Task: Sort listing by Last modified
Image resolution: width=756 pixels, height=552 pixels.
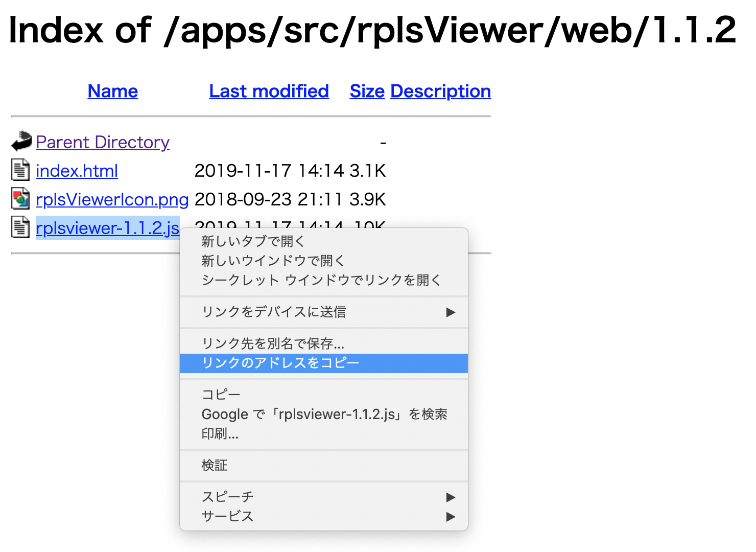Action: coord(269,91)
